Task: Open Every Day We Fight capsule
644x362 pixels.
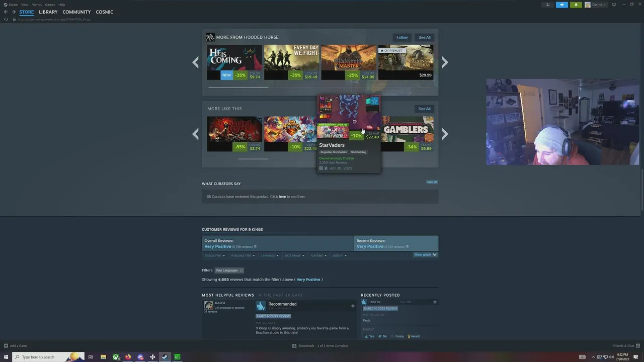Action: pyautogui.click(x=291, y=62)
